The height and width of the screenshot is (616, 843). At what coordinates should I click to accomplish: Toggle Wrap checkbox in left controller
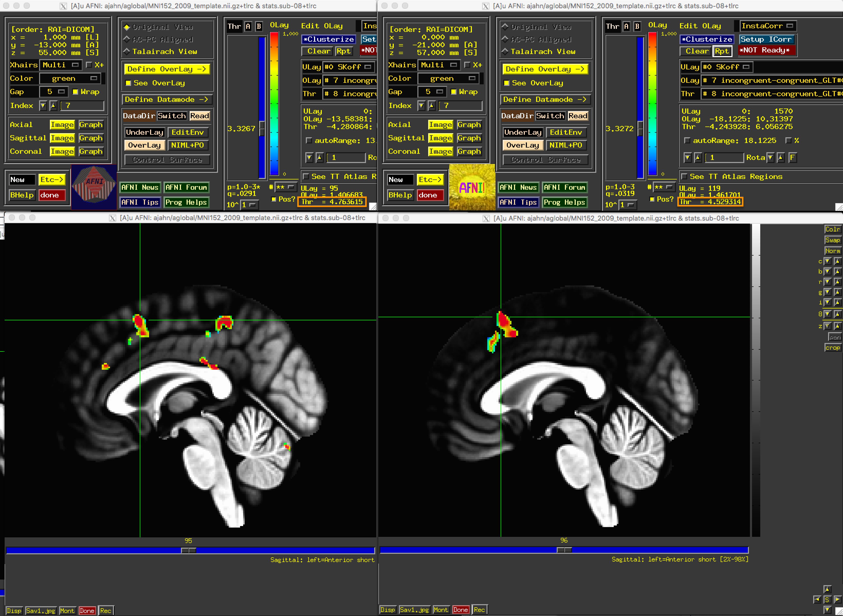point(75,92)
